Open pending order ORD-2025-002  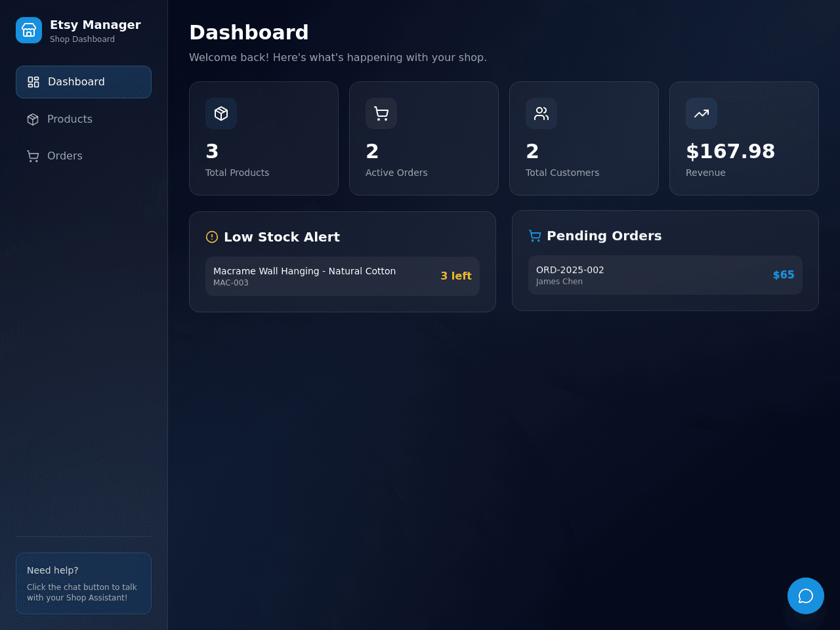665,275
